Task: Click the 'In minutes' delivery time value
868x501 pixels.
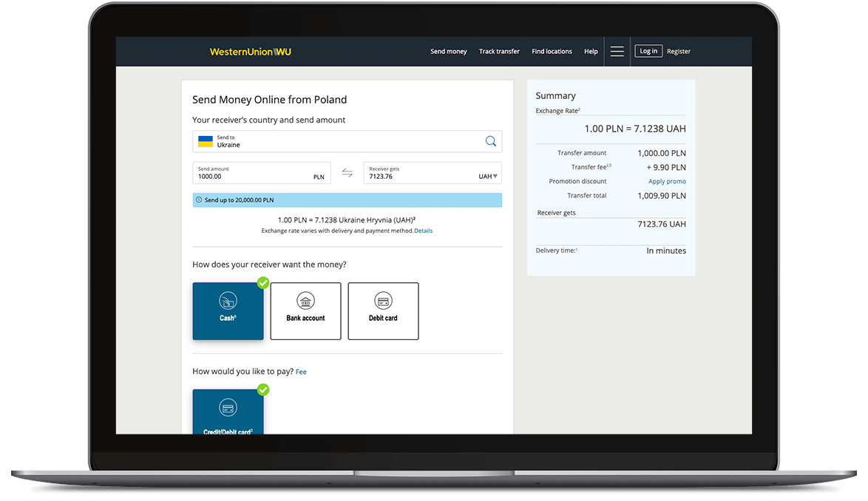Action: click(x=666, y=251)
